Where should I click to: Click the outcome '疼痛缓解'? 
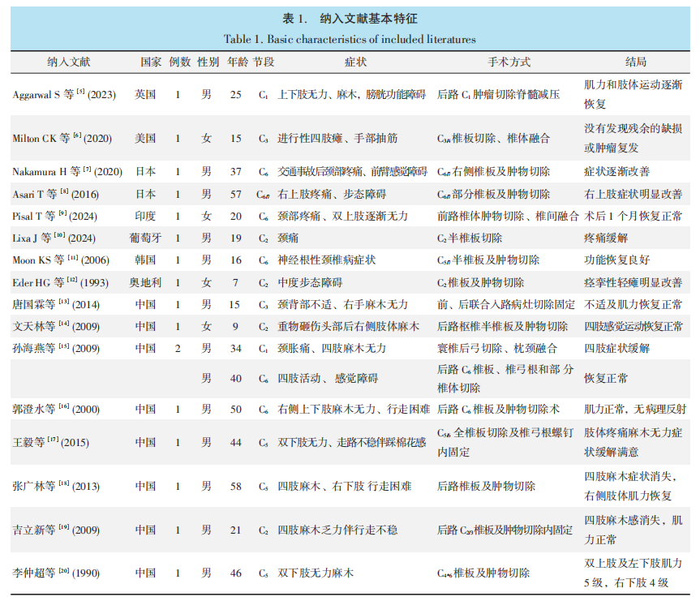tap(606, 238)
